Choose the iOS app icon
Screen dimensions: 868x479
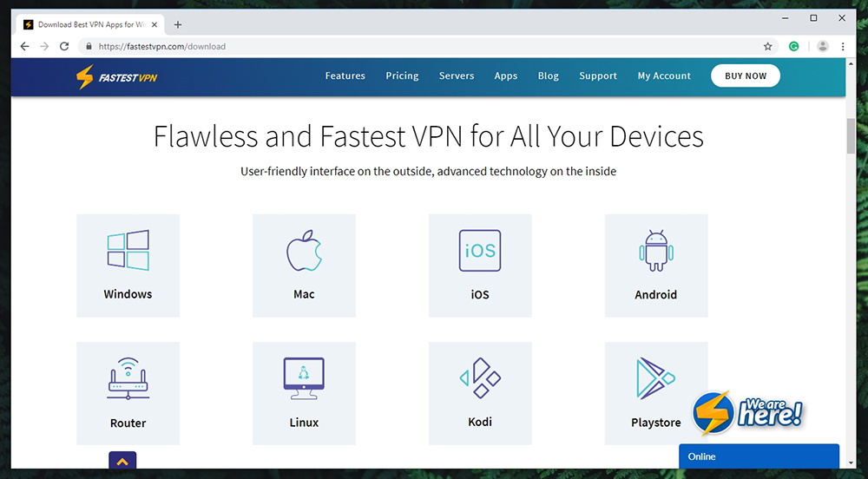[x=480, y=251]
